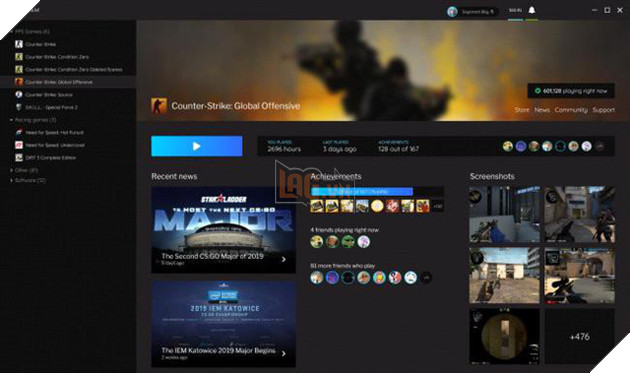630x373 pixels.
Task: Open the Store tab
Action: [x=522, y=110]
